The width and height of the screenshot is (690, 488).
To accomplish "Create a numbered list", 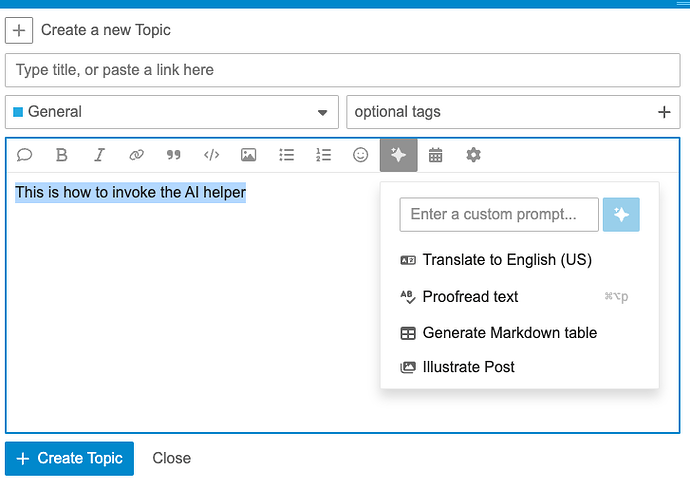I will pos(323,155).
